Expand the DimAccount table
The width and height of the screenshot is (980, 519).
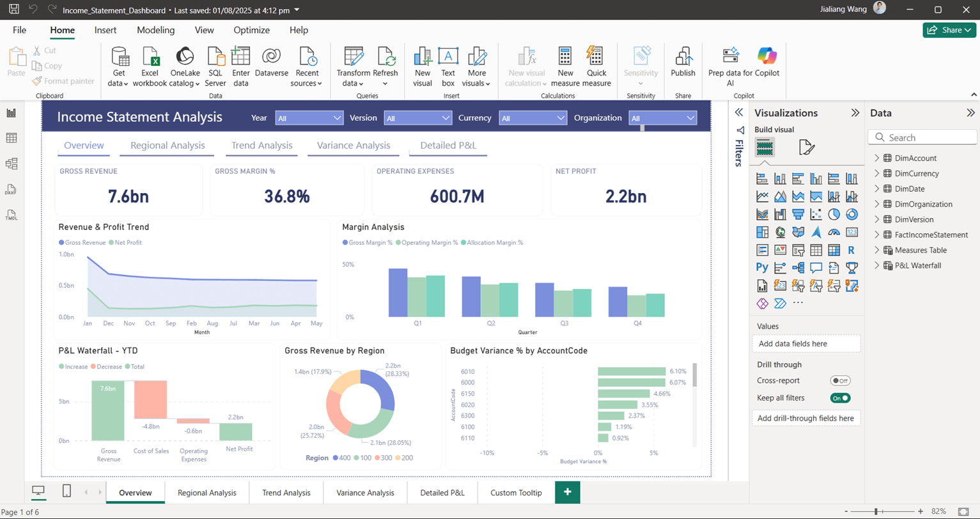877,158
